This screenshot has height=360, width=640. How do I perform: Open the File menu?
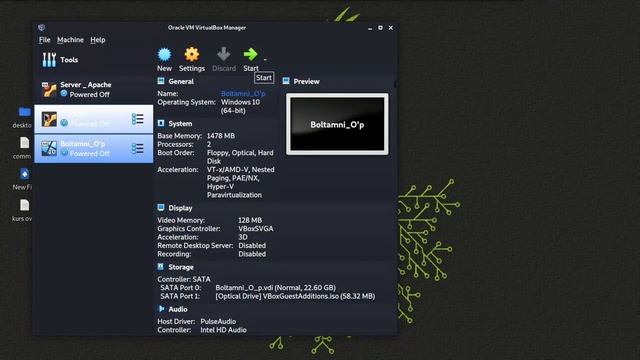(44, 40)
